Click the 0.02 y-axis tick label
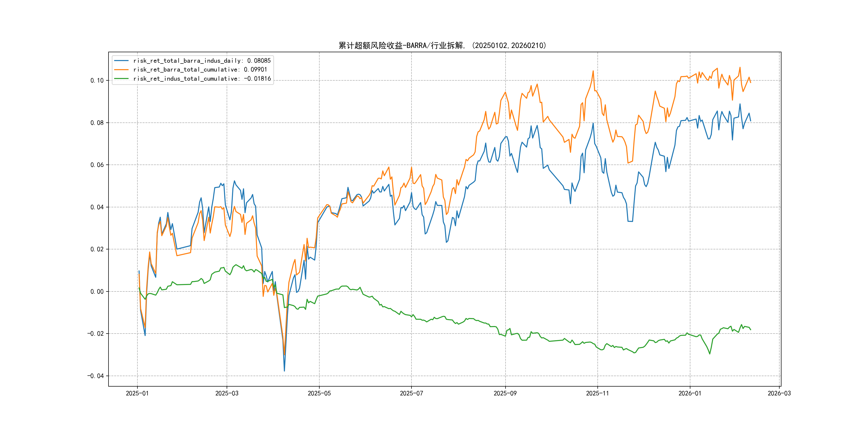Screen dimensions: 868x434 [97, 249]
